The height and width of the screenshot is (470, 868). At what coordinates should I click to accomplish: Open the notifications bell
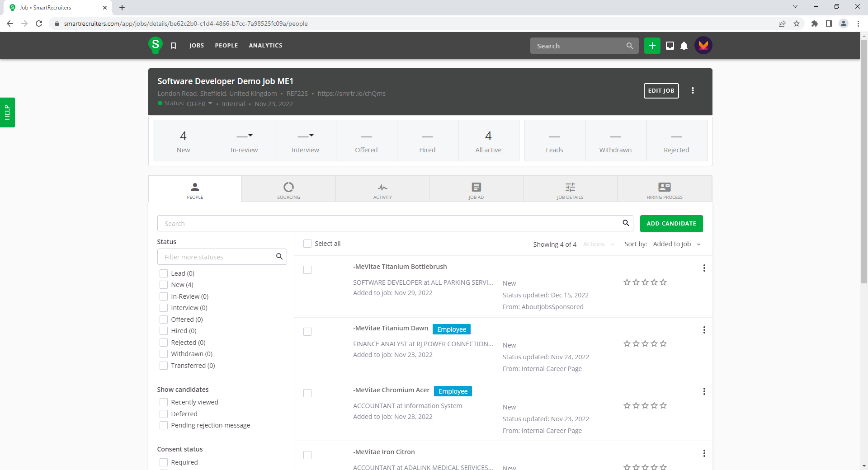click(684, 46)
